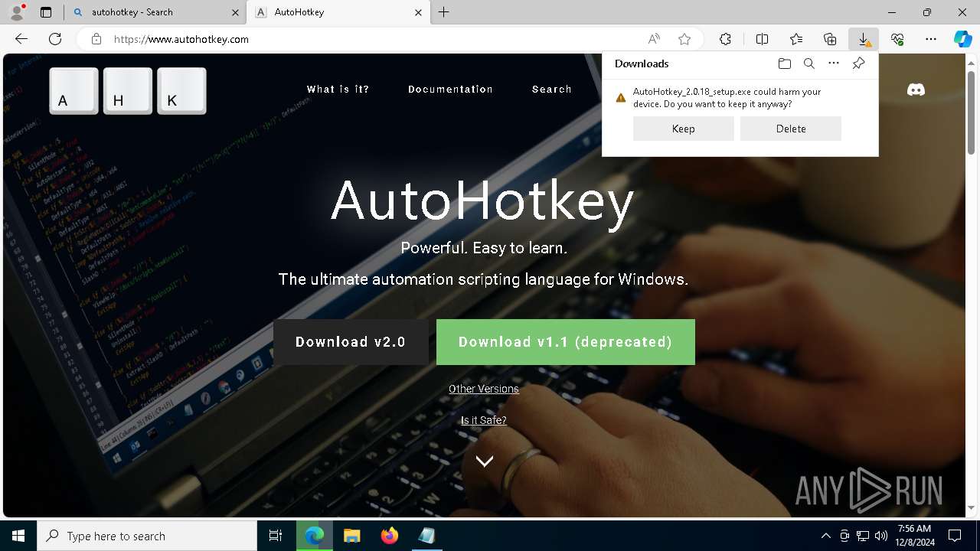The width and height of the screenshot is (980, 551).
Task: Open the network tray icon
Action: 863,536
